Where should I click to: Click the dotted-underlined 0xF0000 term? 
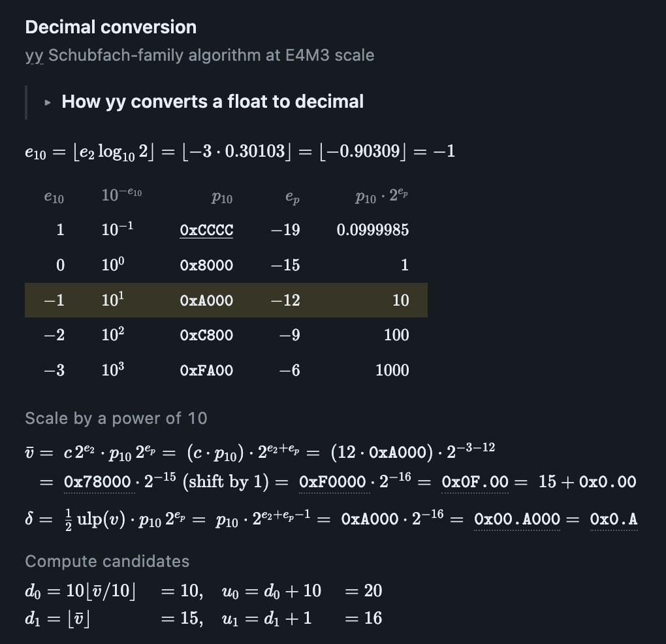click(x=335, y=482)
